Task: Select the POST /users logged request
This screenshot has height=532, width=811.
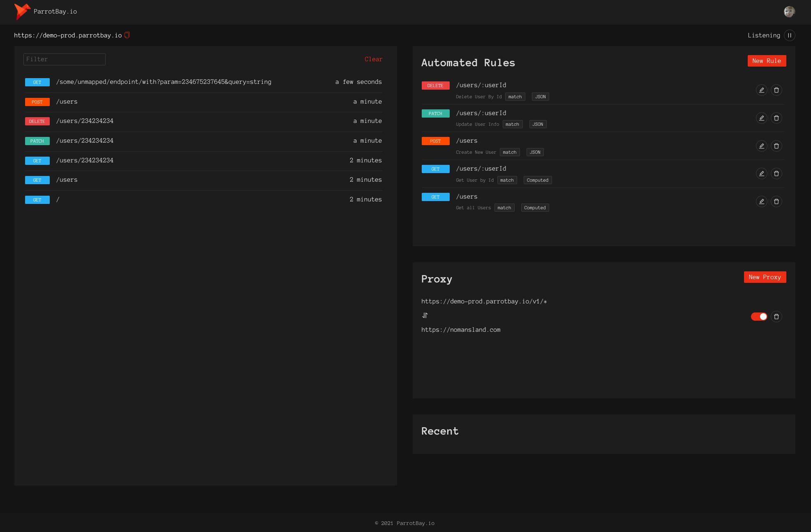Action: click(x=67, y=102)
